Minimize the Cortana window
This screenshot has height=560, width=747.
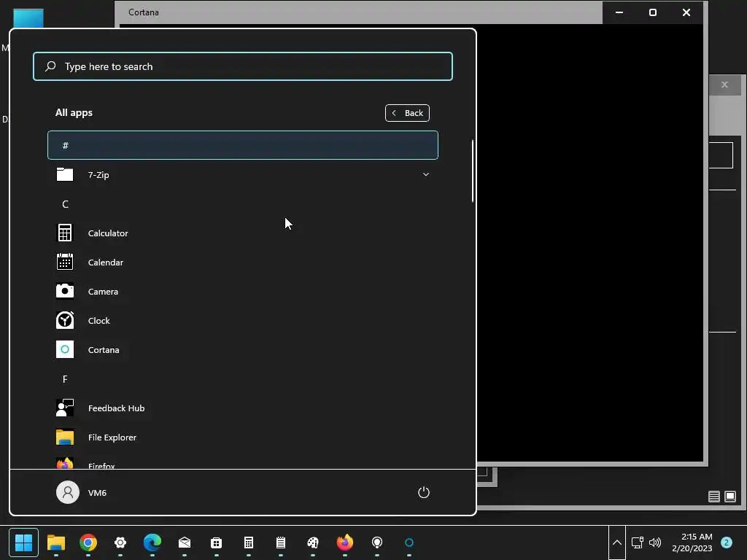coord(619,12)
